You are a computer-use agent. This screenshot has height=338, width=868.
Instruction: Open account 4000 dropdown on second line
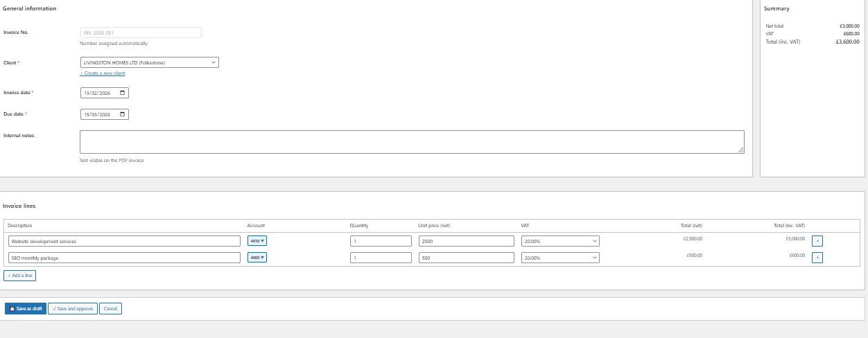(x=257, y=258)
